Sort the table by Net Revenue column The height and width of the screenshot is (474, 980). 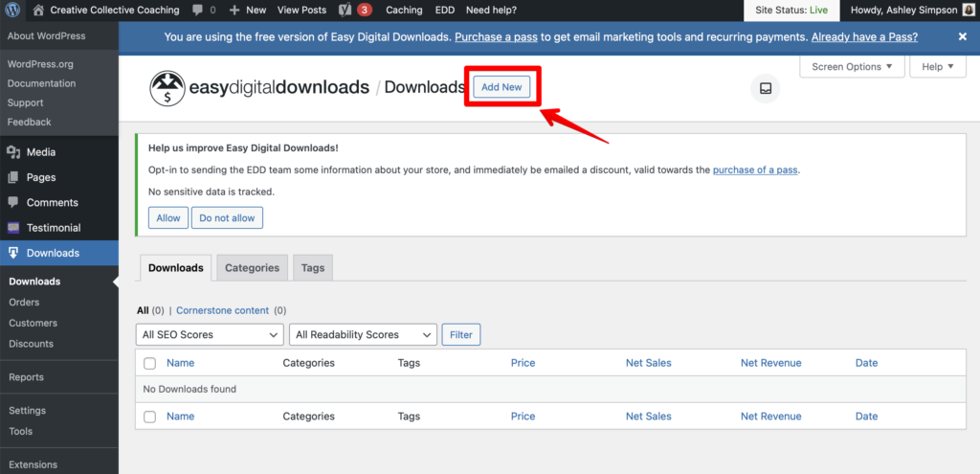[770, 363]
